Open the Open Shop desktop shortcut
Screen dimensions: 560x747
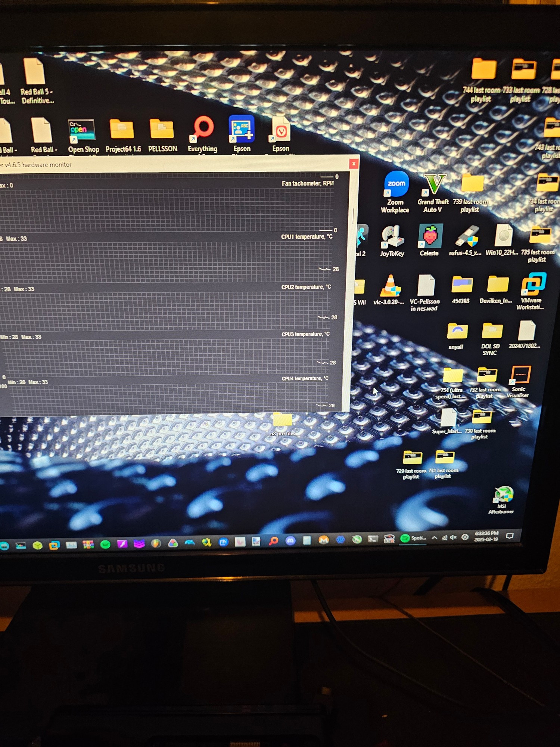(83, 136)
